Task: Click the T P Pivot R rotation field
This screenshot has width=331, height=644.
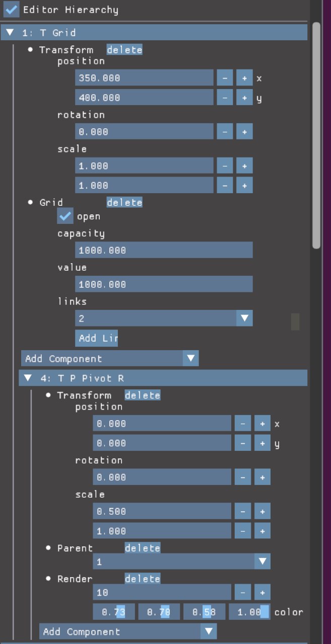Action: coord(162,477)
